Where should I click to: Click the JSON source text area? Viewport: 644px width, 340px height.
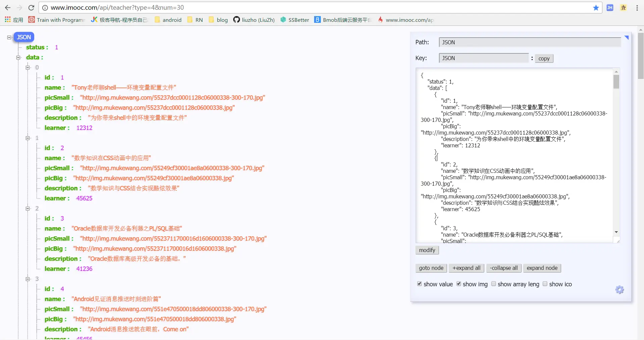(x=514, y=155)
